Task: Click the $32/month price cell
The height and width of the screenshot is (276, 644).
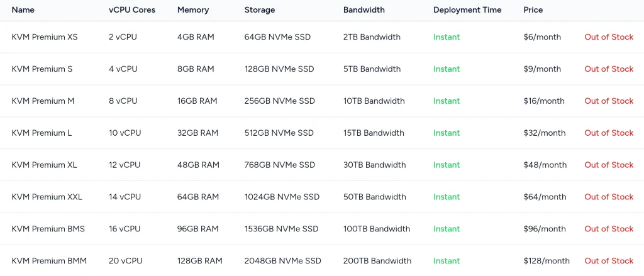Action: coord(545,133)
